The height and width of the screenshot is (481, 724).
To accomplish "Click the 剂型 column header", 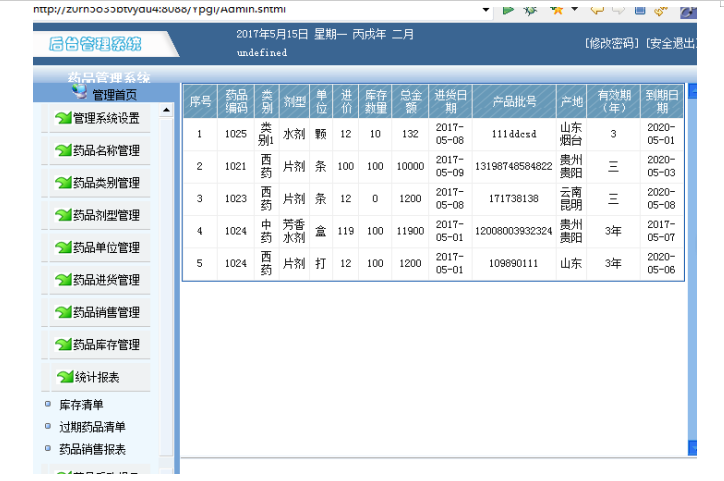I will pos(295,101).
